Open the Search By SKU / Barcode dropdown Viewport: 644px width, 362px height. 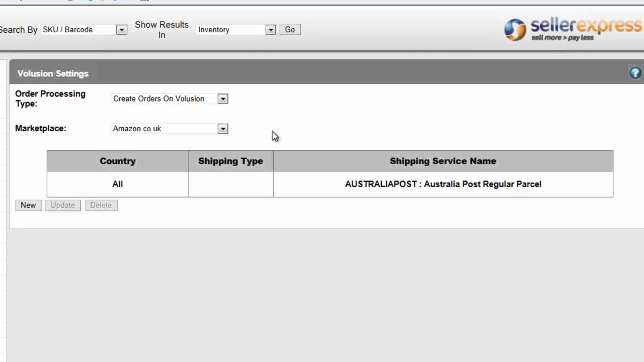point(84,30)
